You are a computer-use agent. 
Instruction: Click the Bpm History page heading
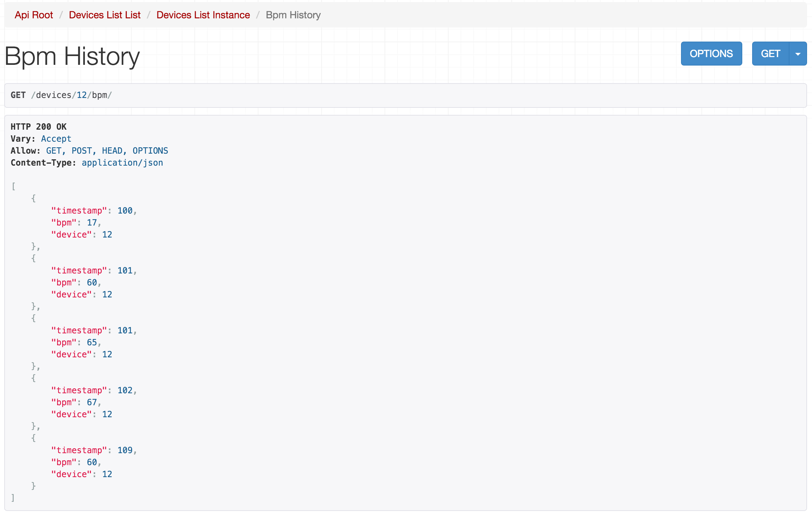click(x=72, y=56)
